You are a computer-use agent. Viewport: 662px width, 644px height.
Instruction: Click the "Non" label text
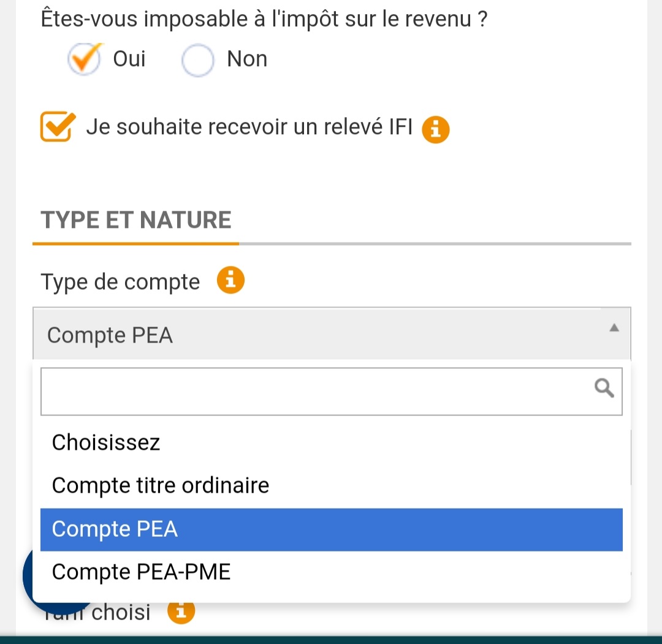(x=247, y=59)
